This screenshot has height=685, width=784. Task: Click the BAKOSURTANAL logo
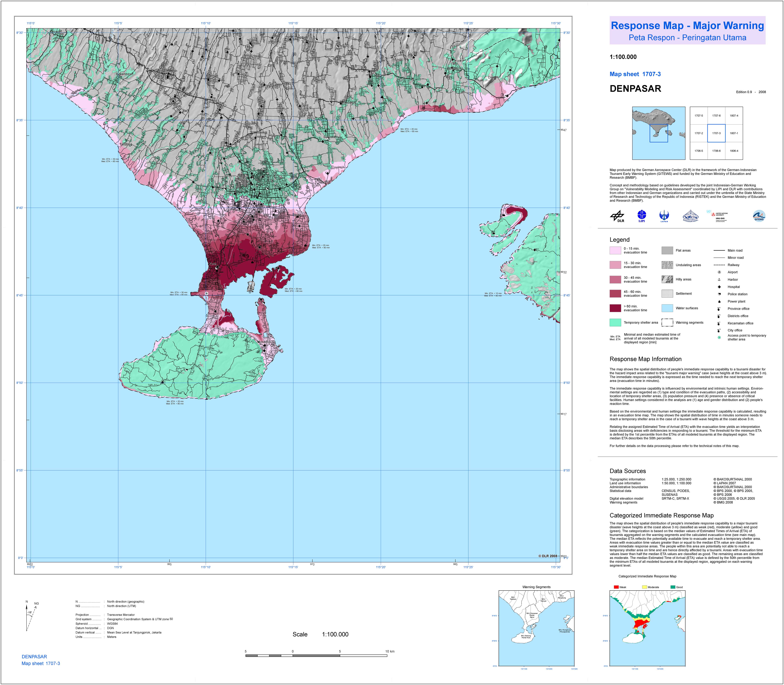click(x=690, y=216)
